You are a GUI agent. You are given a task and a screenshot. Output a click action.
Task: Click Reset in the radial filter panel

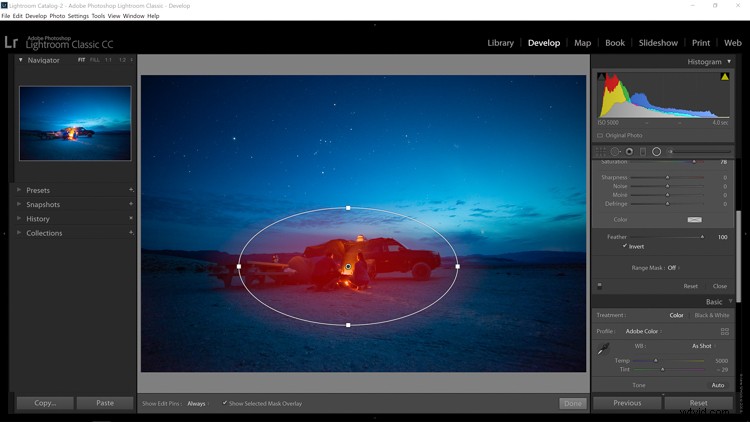coord(690,286)
